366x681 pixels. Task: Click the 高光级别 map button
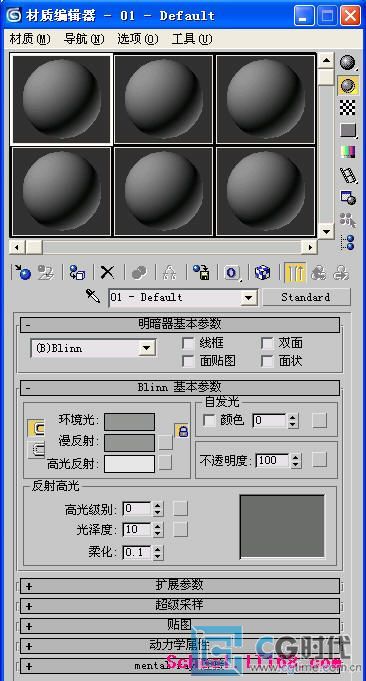point(180,509)
